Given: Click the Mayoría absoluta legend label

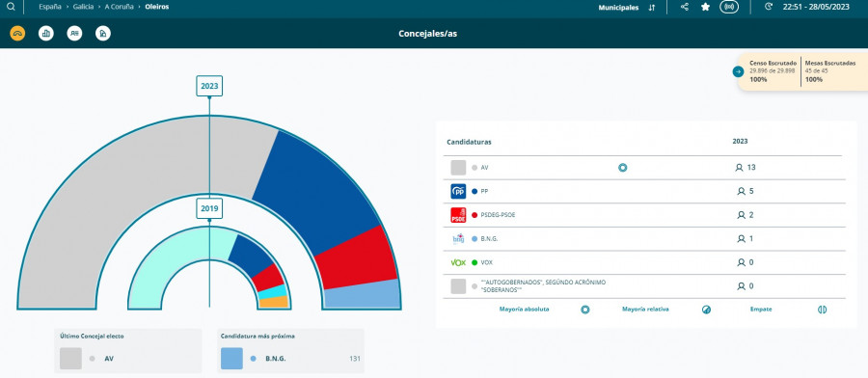Looking at the screenshot, I should point(525,310).
